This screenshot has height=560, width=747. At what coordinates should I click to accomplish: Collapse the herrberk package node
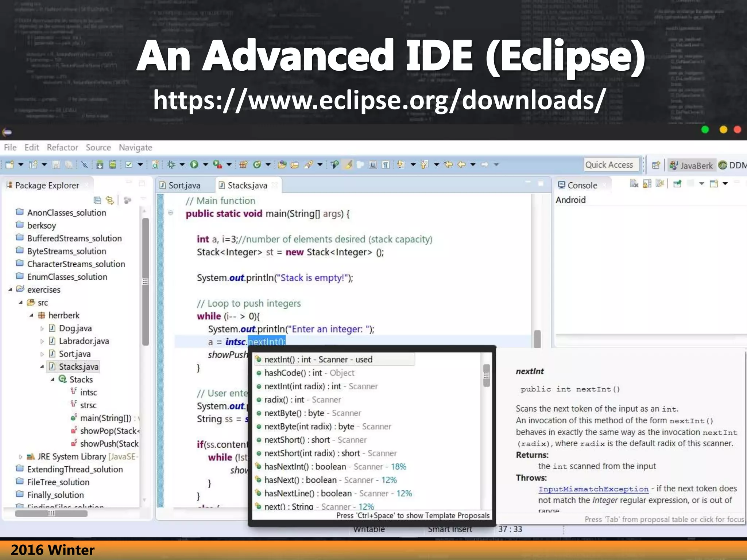pos(31,315)
